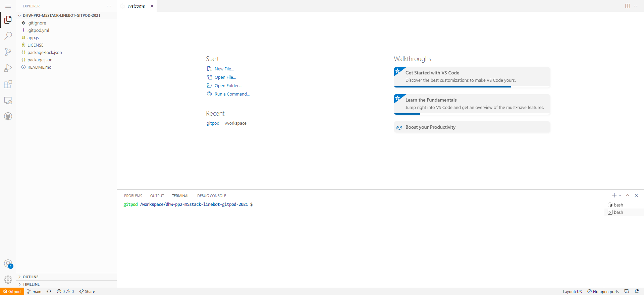The width and height of the screenshot is (644, 295).
Task: Switch to the PROBLEMS panel tab
Action: [133, 196]
